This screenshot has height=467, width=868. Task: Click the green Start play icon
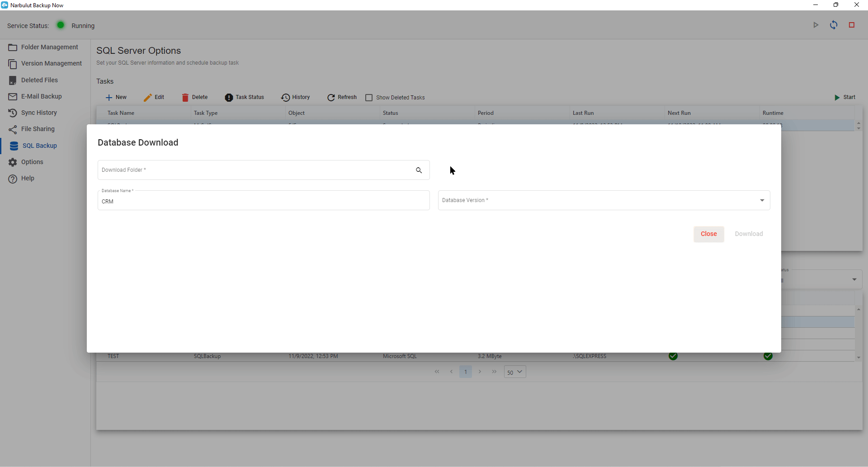837,98
